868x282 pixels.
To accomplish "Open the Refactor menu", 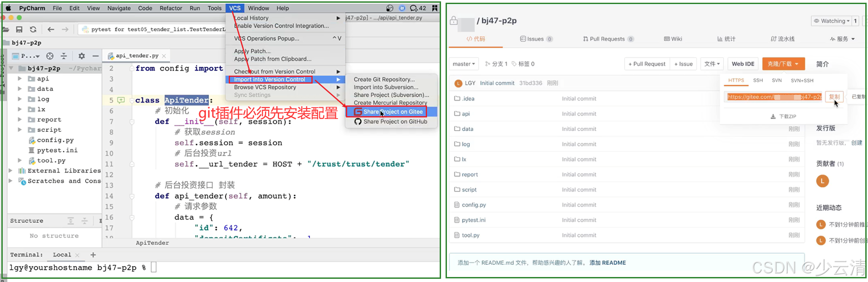I will click(171, 8).
